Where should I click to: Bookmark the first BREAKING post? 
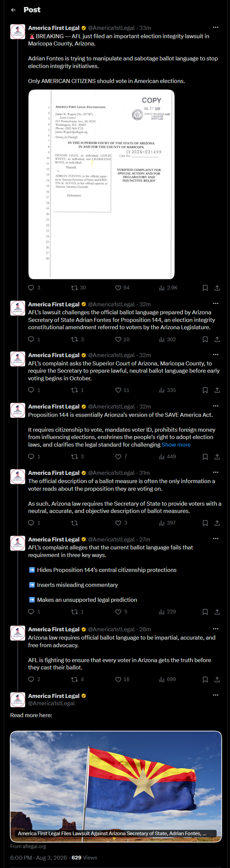[x=205, y=288]
